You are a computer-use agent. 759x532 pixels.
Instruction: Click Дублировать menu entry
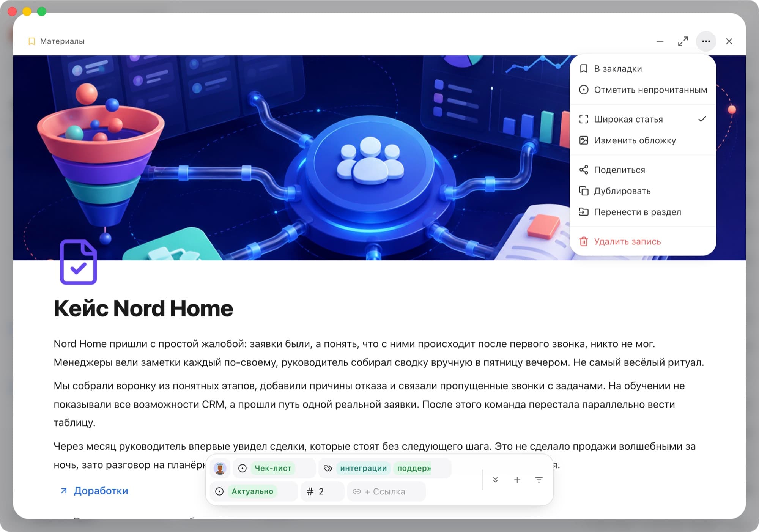[x=643, y=191]
